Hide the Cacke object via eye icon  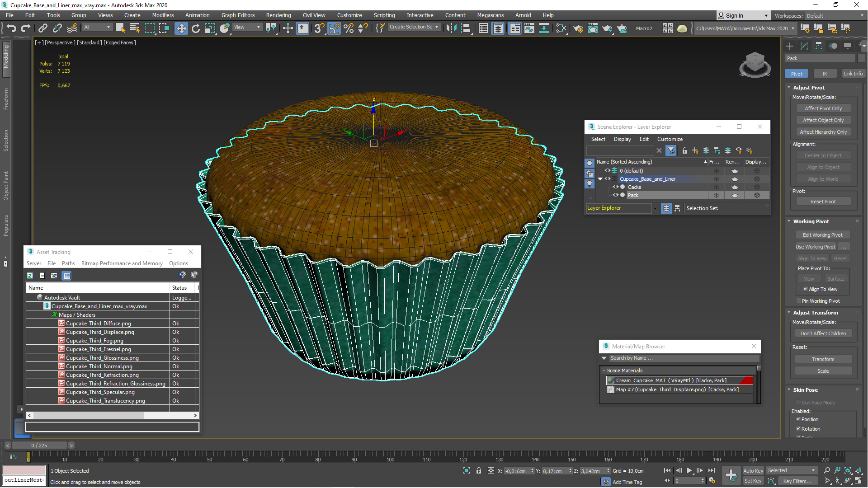pyautogui.click(x=615, y=187)
